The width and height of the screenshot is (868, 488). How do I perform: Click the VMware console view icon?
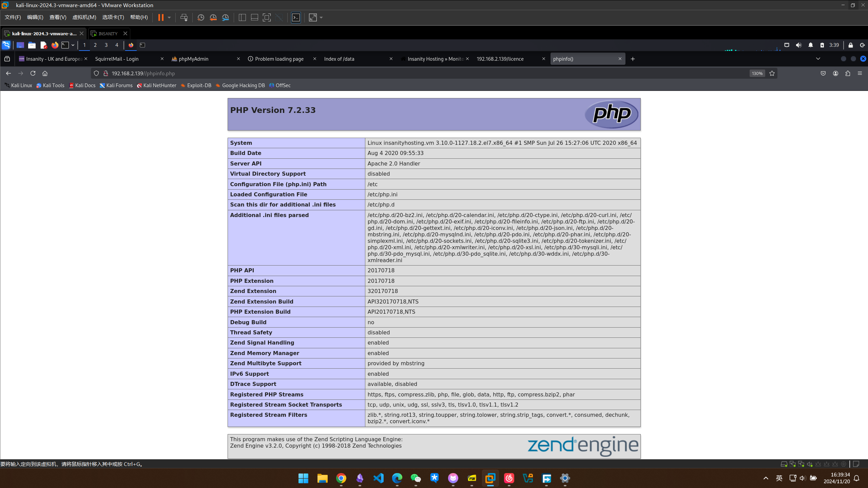296,17
